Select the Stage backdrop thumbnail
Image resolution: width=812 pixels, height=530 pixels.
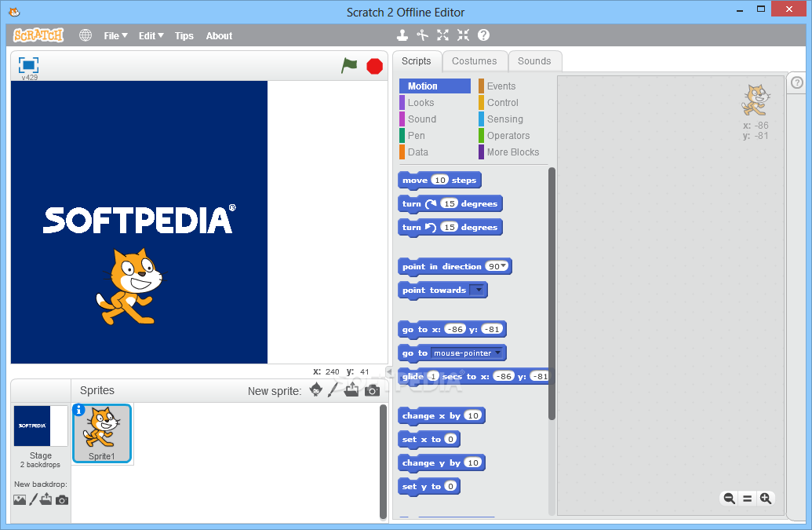tap(40, 426)
